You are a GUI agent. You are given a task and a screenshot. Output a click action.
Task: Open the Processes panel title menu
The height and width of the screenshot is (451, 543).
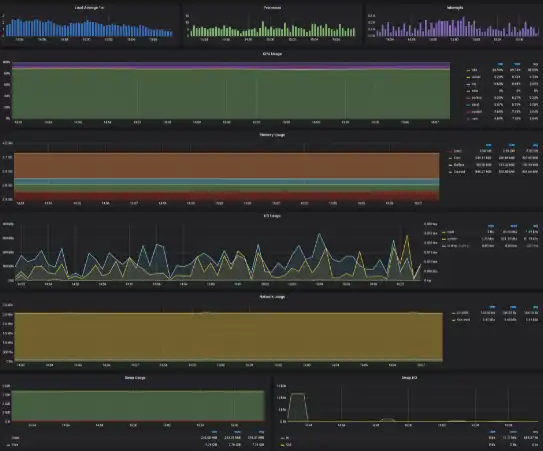(x=272, y=7)
